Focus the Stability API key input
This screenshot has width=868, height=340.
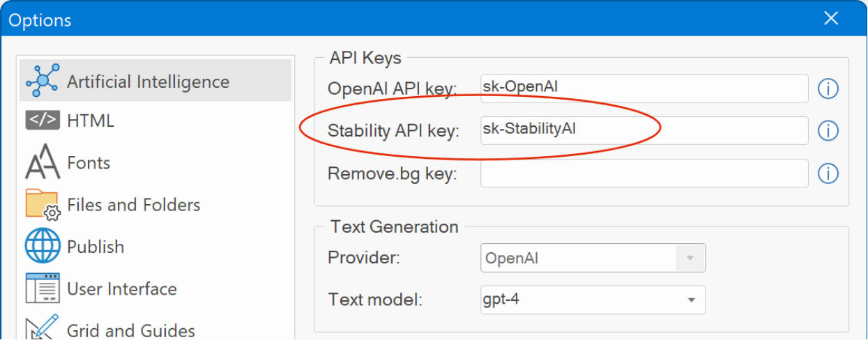coord(644,130)
